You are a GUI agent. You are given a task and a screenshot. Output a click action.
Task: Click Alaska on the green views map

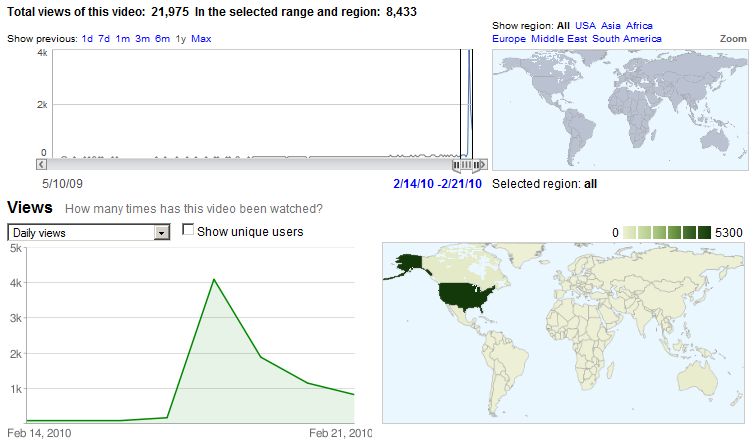[x=410, y=263]
